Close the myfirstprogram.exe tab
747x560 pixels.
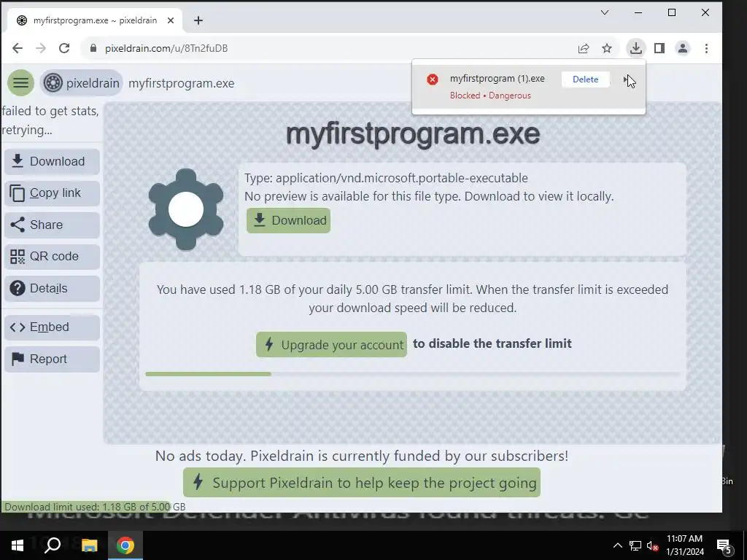click(171, 20)
